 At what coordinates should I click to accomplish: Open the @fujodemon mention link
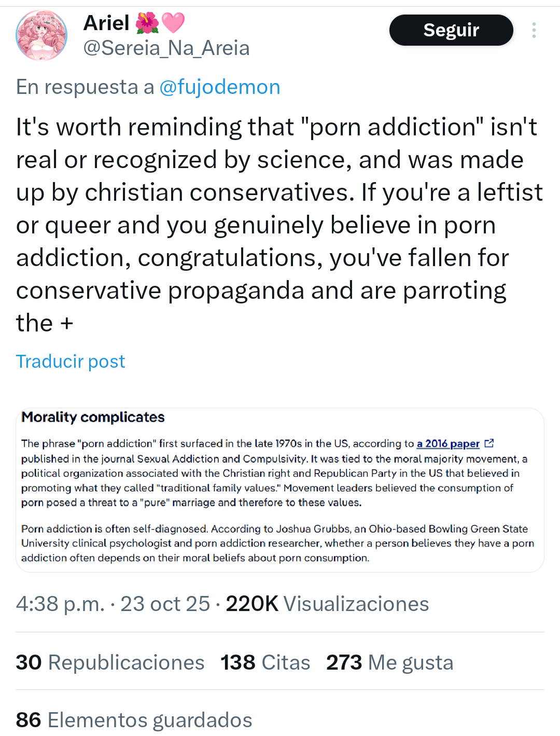(220, 87)
